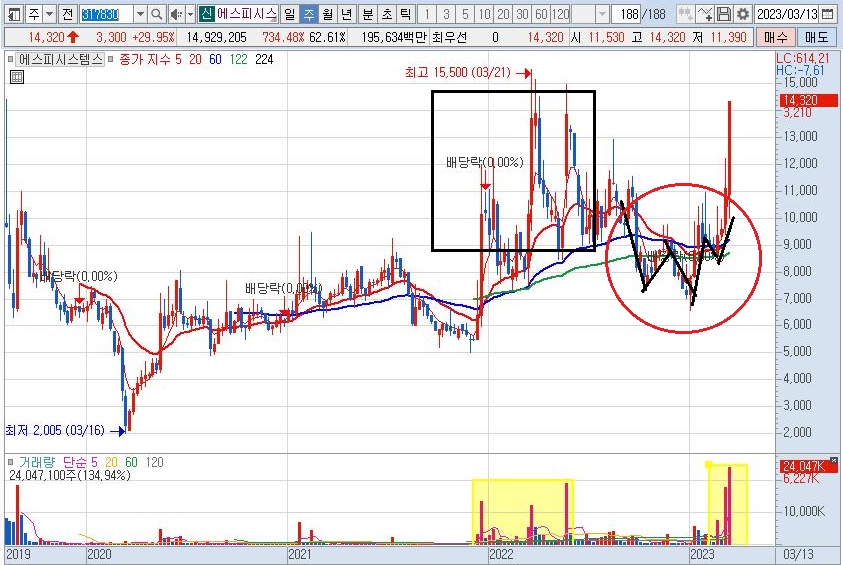Viewport: 843px width, 565px height.
Task: Click the red 14,320 current price tag
Action: point(808,100)
